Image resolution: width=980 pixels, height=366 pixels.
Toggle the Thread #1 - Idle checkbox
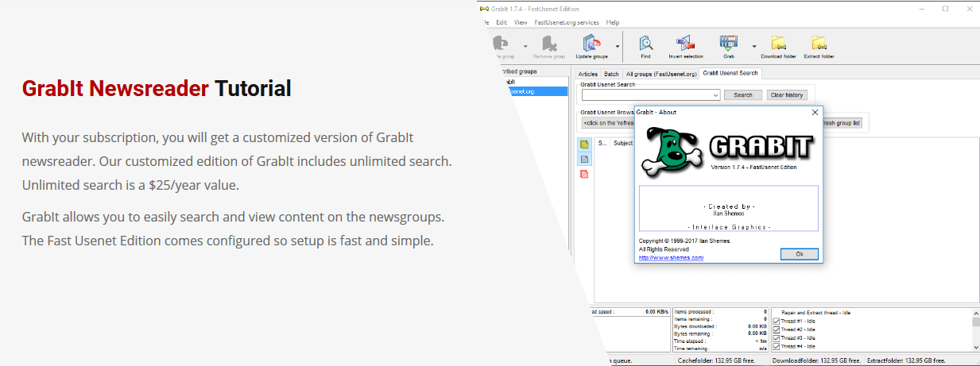[x=776, y=321]
